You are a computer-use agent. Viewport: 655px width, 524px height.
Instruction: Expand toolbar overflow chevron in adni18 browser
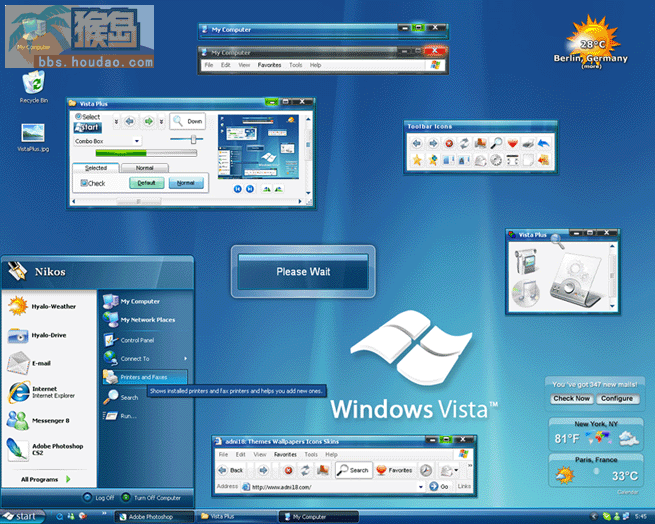[470, 465]
